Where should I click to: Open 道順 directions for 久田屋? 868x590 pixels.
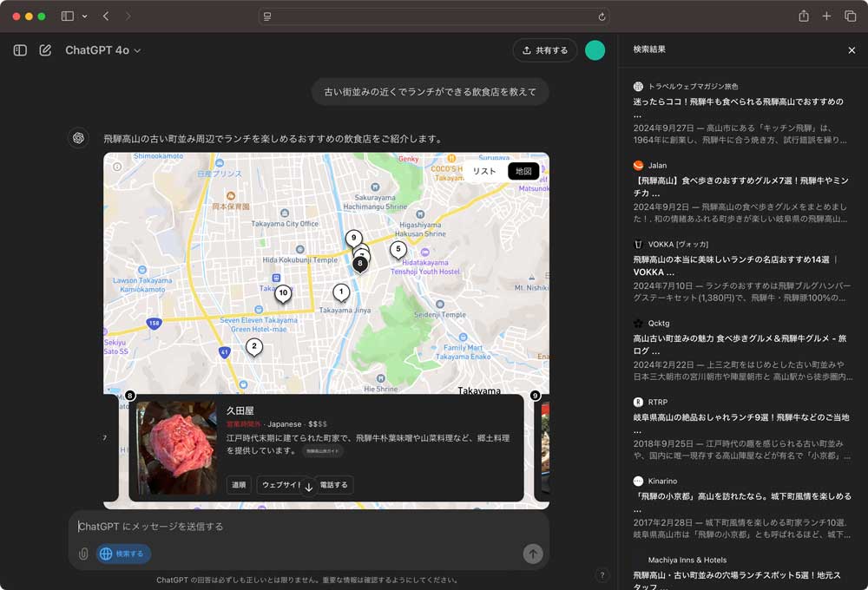239,485
